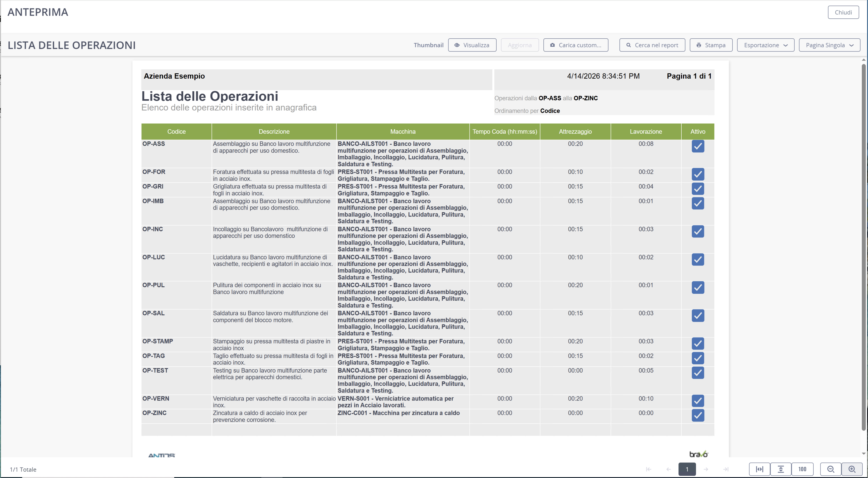Viewport: 868px width, 478px height.
Task: Toggle the Attivo checkbox for OP-IMB
Action: click(x=698, y=203)
